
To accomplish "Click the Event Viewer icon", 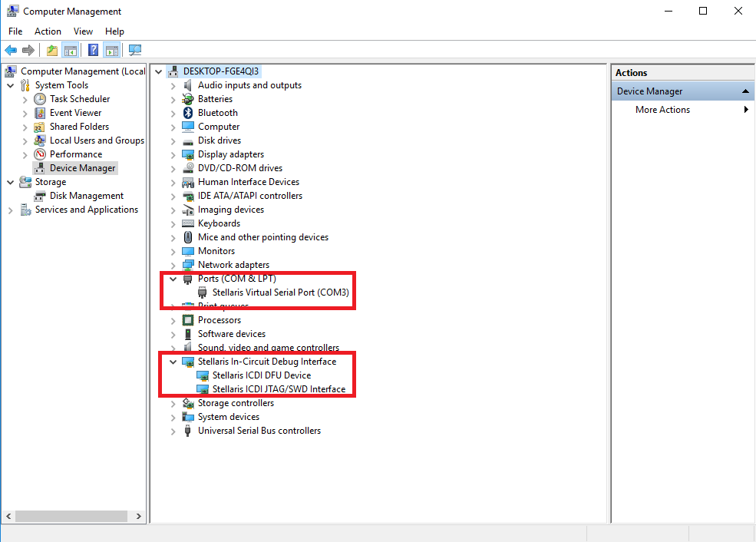I will 40,113.
